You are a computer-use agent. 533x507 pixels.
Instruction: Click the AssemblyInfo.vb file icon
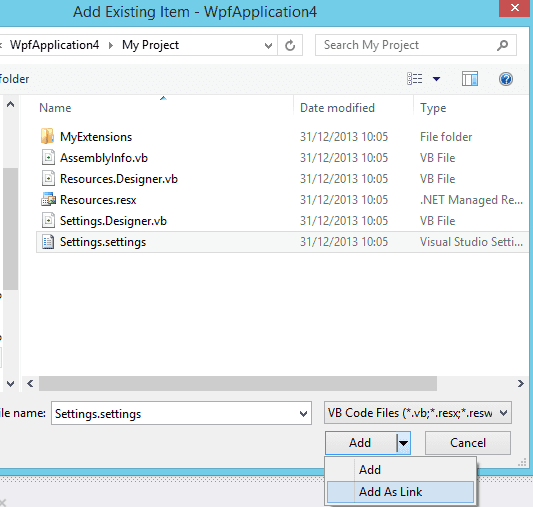point(48,158)
